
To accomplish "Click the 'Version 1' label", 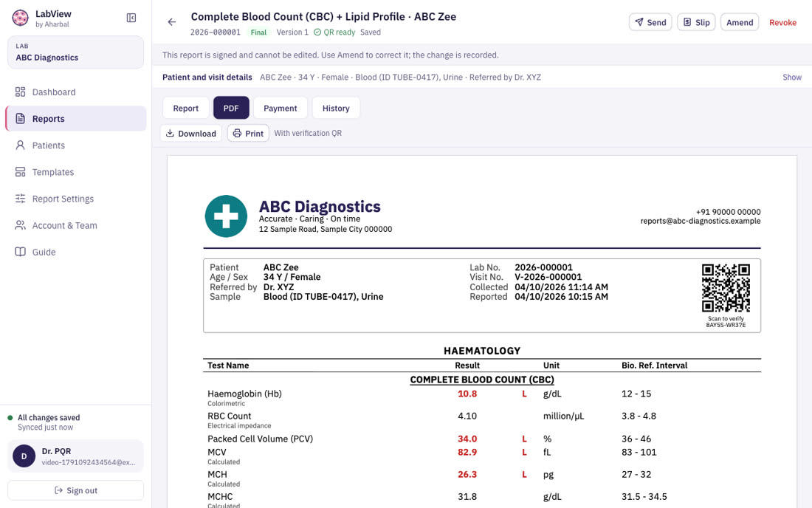I will point(292,32).
